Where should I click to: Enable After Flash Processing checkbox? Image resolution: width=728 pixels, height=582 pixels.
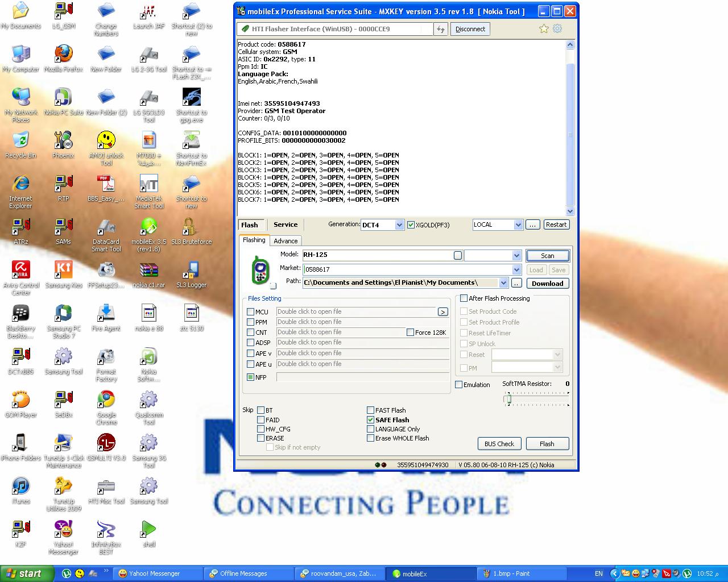coord(464,298)
